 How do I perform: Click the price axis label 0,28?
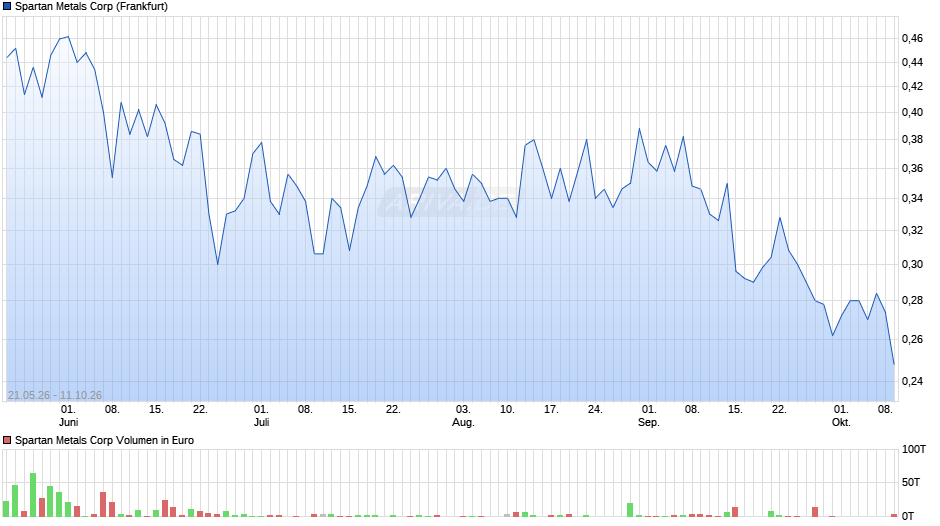pos(912,300)
